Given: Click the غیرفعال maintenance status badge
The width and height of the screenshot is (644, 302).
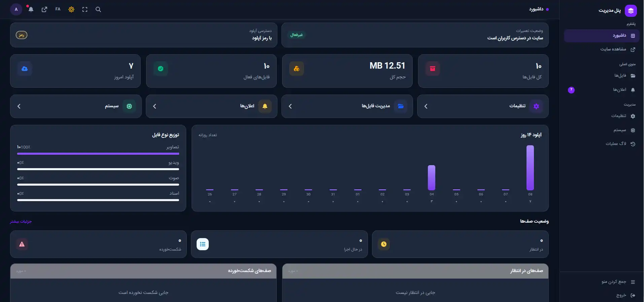Looking at the screenshot, I should click(x=297, y=35).
